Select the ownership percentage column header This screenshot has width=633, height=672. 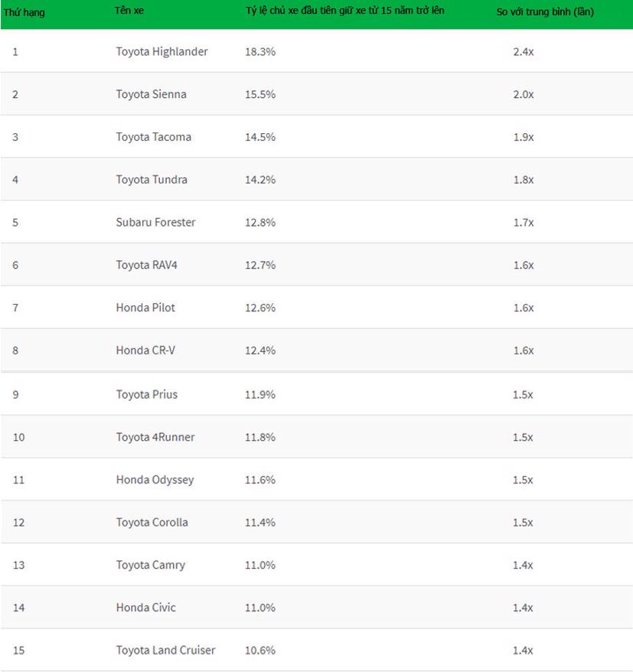point(344,11)
